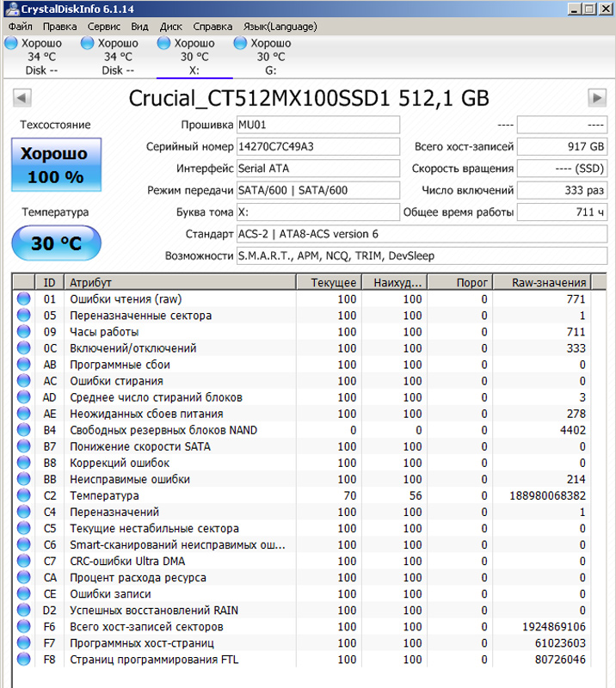Image resolution: width=616 pixels, height=688 pixels.
Task: Click the Raw-значения column header
Action: [x=542, y=282]
